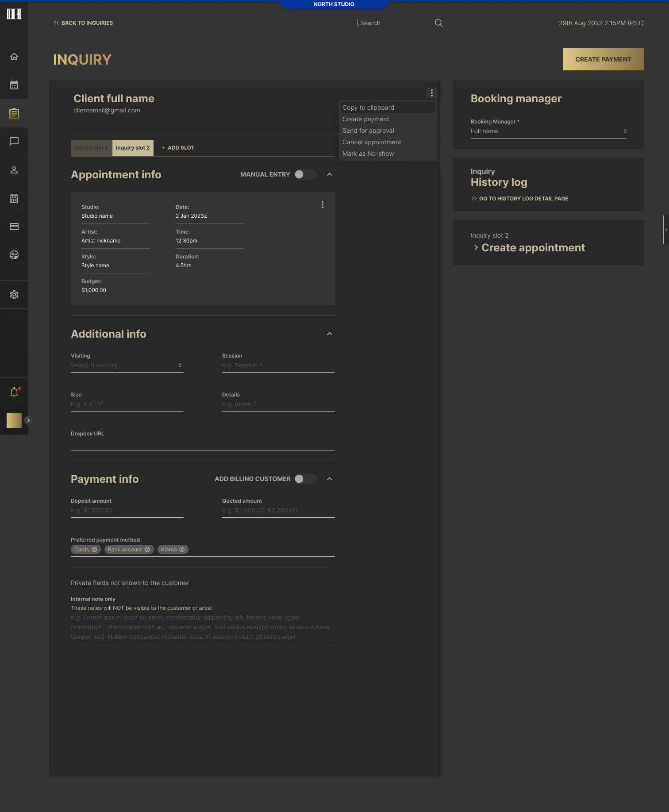This screenshot has width=669, height=812.
Task: Switch to Inquiry slot 2 tab
Action: [133, 148]
